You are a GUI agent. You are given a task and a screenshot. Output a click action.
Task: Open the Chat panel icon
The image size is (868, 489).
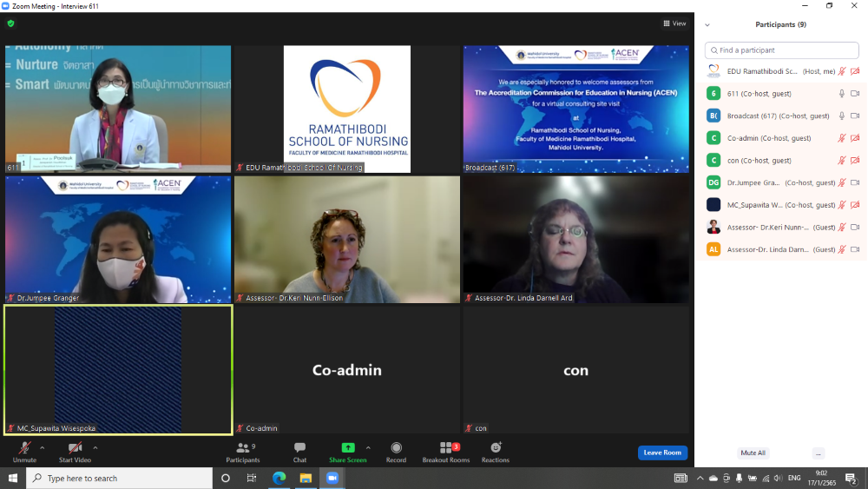coord(299,448)
